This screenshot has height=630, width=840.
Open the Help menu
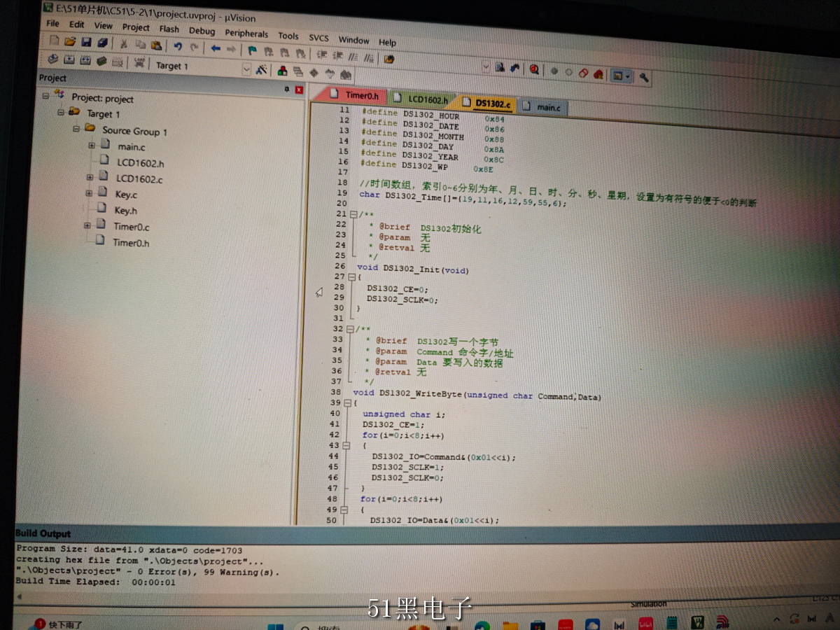(387, 42)
